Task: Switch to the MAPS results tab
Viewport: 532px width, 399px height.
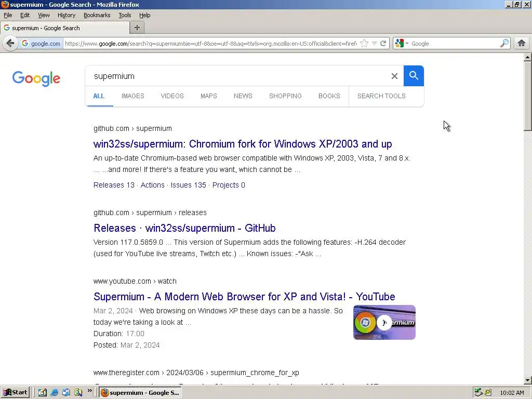Action: tap(209, 96)
